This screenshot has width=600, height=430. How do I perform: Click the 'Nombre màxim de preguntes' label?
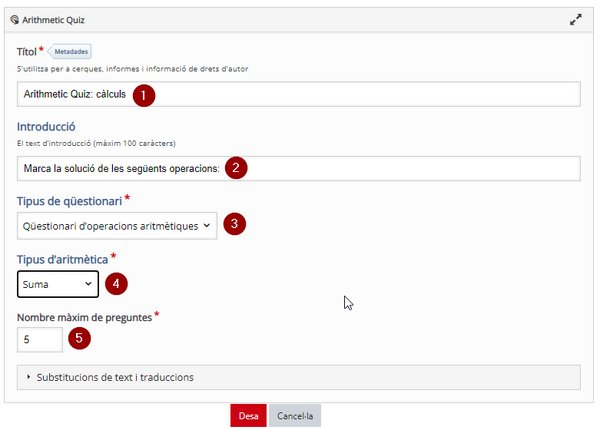point(85,318)
